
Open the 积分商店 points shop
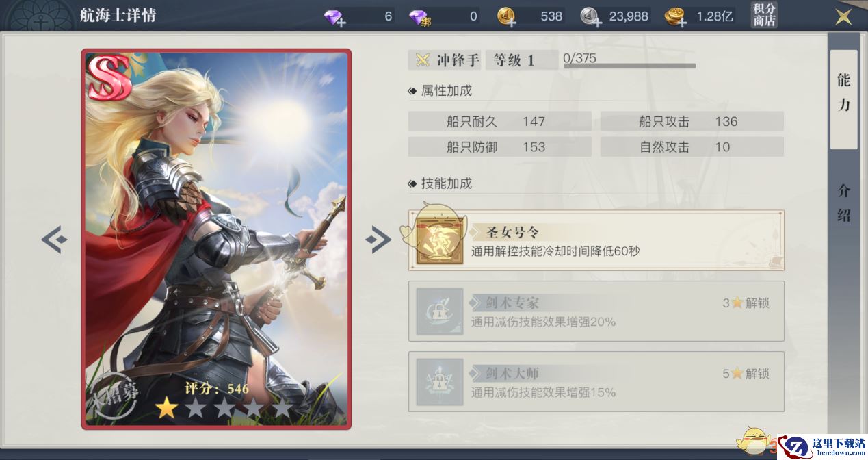coord(764,15)
